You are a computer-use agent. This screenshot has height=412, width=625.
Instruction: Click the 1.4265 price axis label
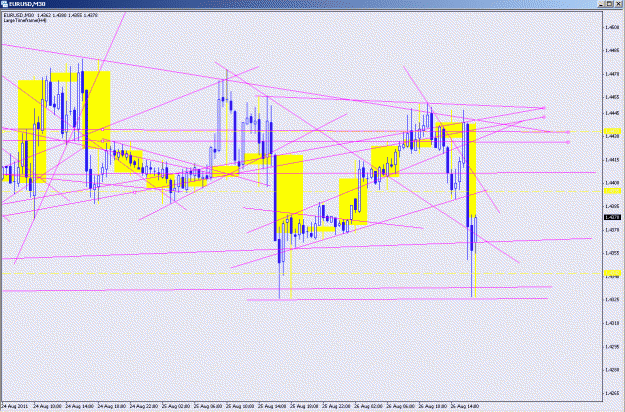(x=612, y=393)
